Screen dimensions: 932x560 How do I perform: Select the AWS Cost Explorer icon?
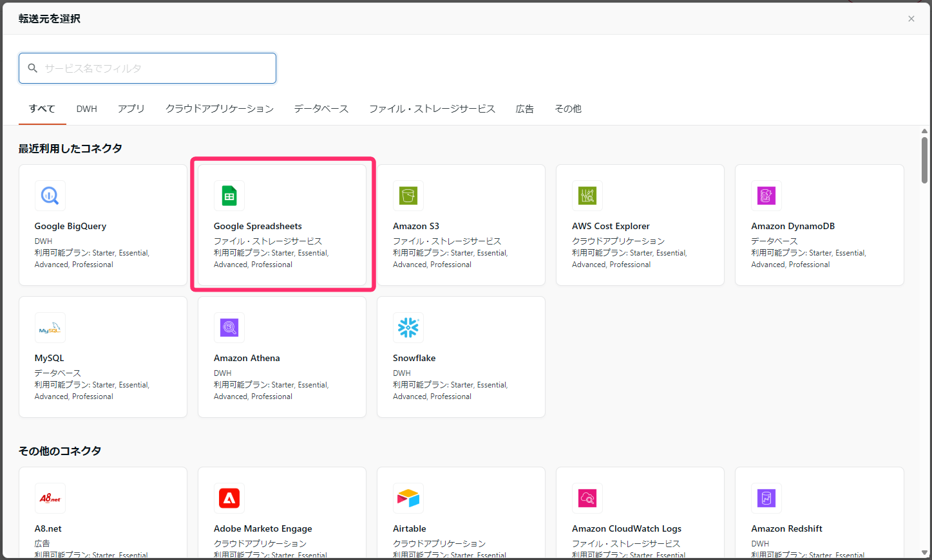587,196
